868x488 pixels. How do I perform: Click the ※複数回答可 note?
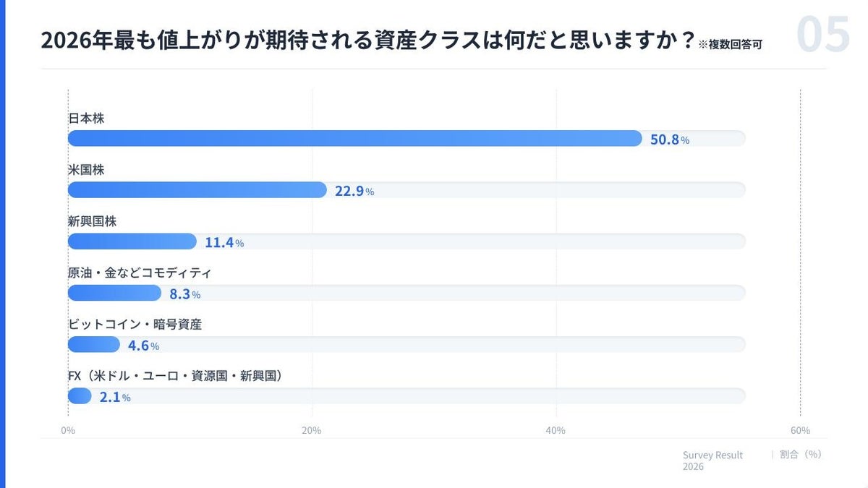(730, 45)
